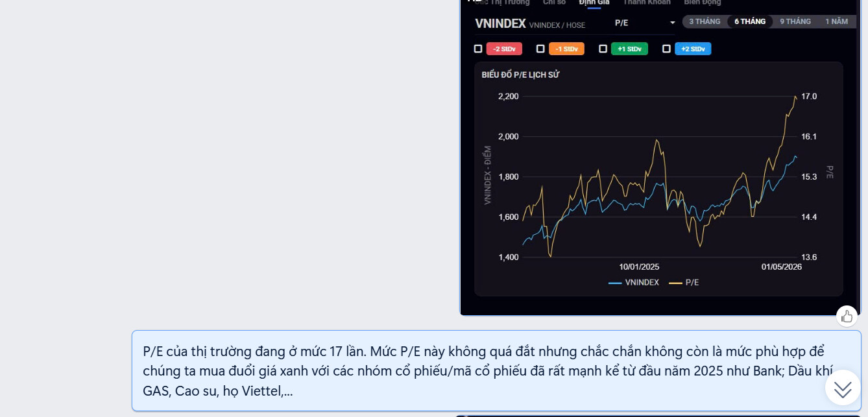Switch to the 6 THÁNG range tab
The image size is (868, 417).
(x=750, y=21)
